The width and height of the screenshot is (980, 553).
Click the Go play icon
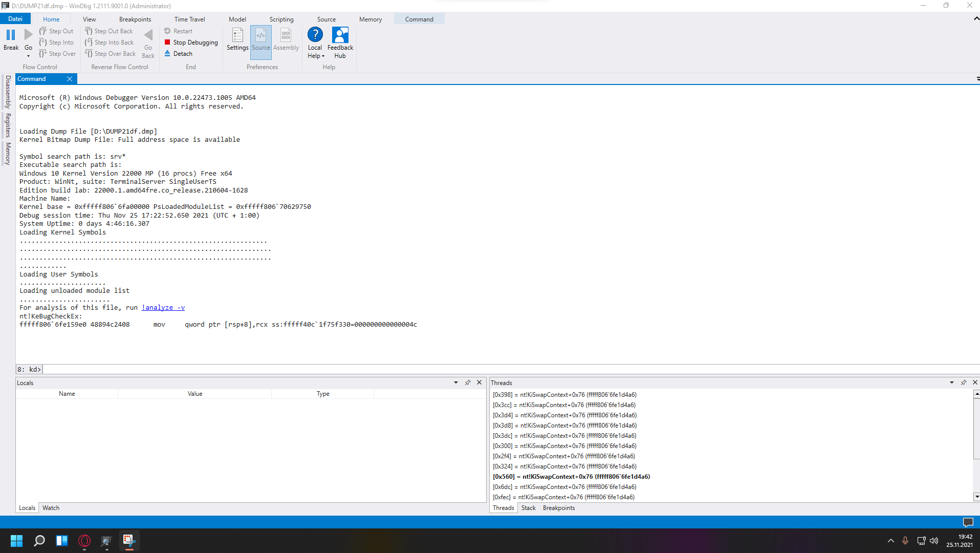(28, 35)
